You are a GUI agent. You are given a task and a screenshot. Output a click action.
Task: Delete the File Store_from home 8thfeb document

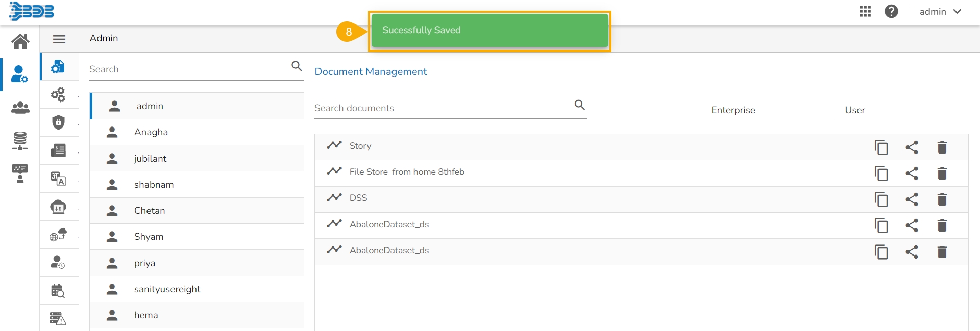[x=942, y=173]
